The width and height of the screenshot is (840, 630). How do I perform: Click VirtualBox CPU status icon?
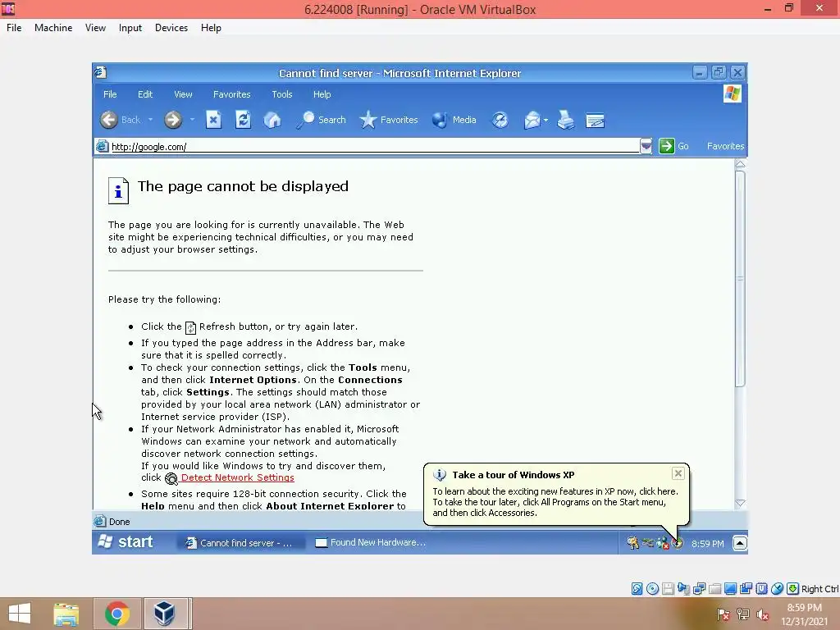click(762, 589)
